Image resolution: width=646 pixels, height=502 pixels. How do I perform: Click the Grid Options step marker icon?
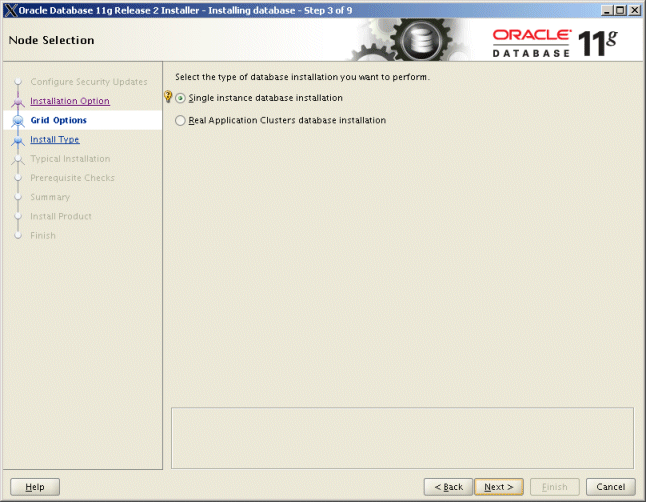click(18, 120)
